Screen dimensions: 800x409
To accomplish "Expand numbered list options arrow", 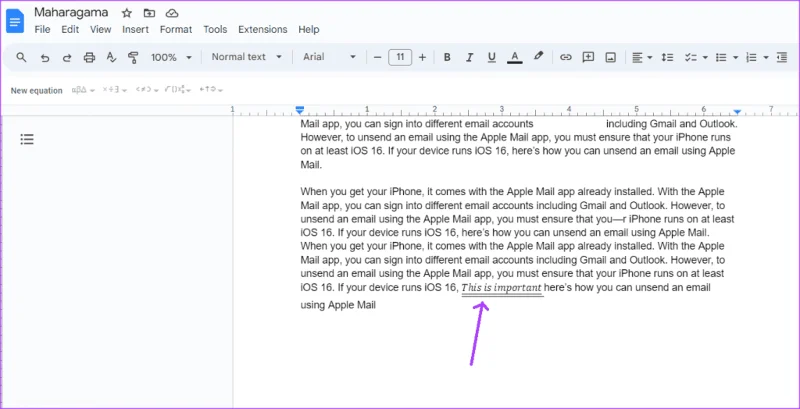I will pos(766,58).
